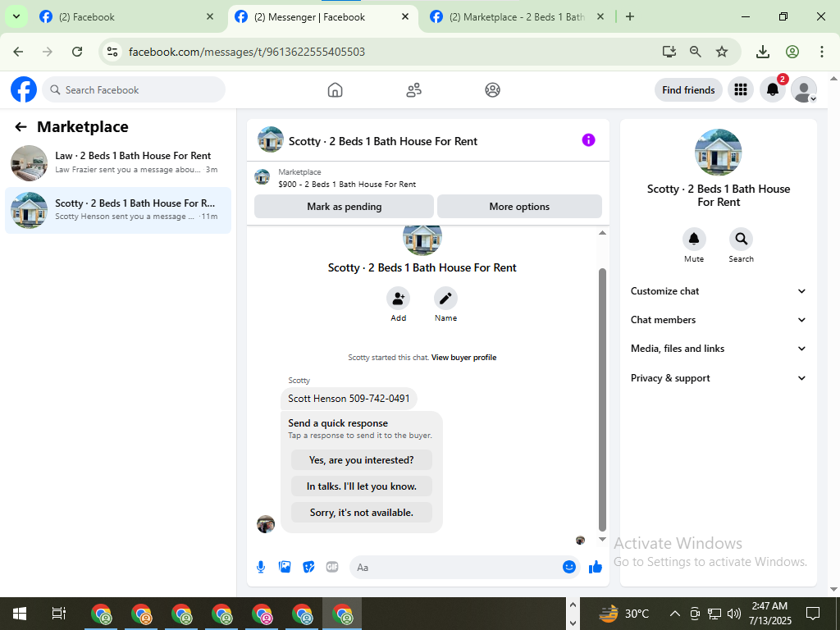
Task: Open conversation information purple icon
Action: tap(588, 140)
